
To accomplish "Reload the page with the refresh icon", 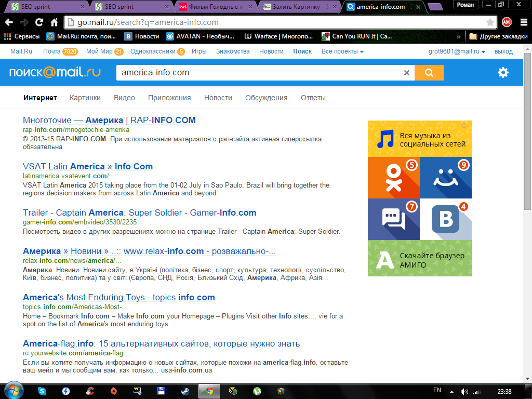I will (x=39, y=22).
